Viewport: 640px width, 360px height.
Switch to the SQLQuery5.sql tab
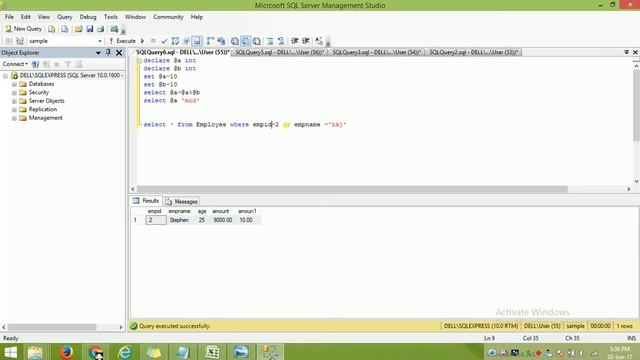pos(280,52)
